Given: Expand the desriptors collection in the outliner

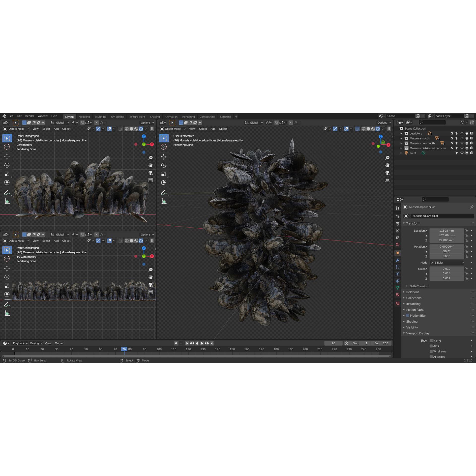Looking at the screenshot, I should coord(401,133).
